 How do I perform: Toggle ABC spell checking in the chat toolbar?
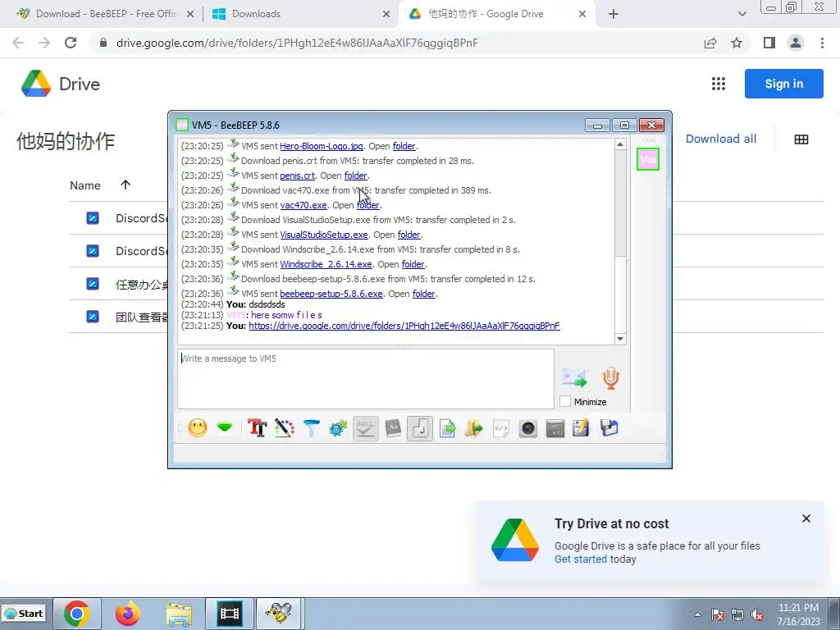pos(365,428)
